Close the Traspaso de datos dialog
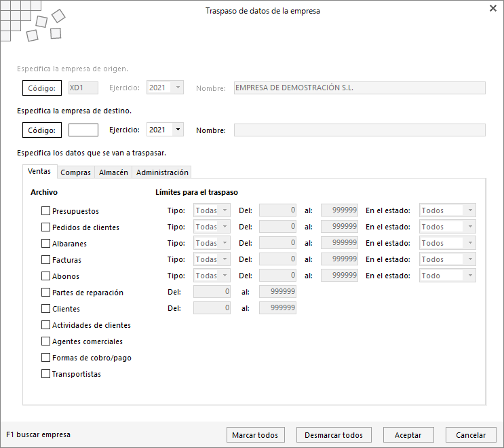The height and width of the screenshot is (448, 504). tap(492, 8)
